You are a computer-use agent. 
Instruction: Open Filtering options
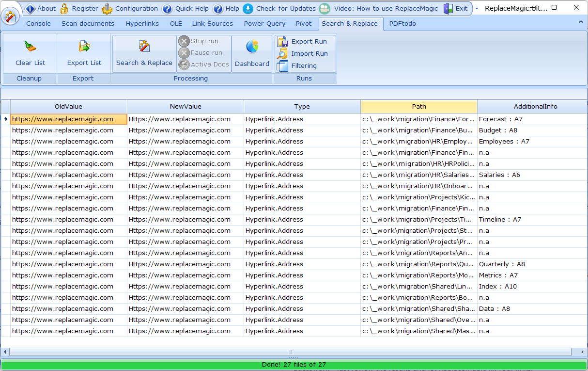coord(297,66)
